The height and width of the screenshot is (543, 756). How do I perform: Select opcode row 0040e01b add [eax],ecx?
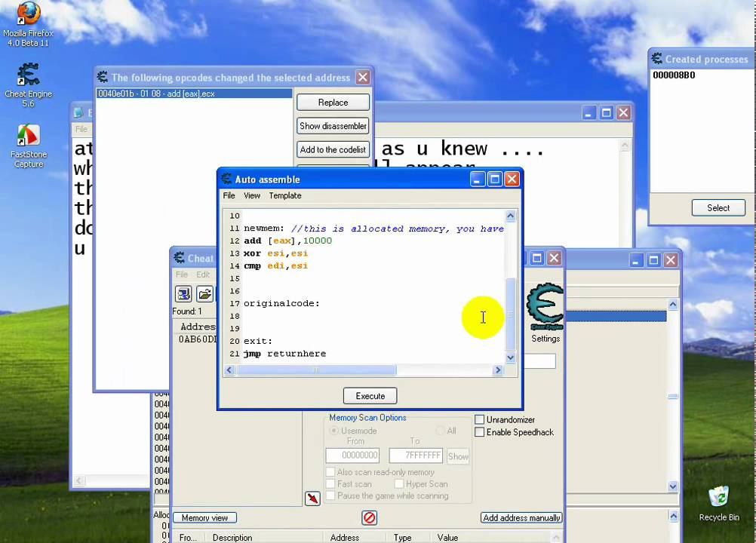tap(195, 94)
